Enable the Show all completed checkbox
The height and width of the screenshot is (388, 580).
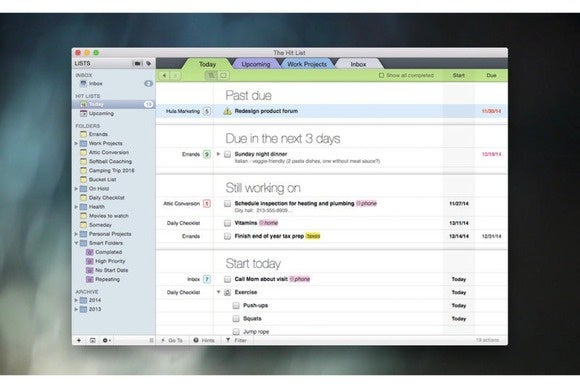pos(381,75)
